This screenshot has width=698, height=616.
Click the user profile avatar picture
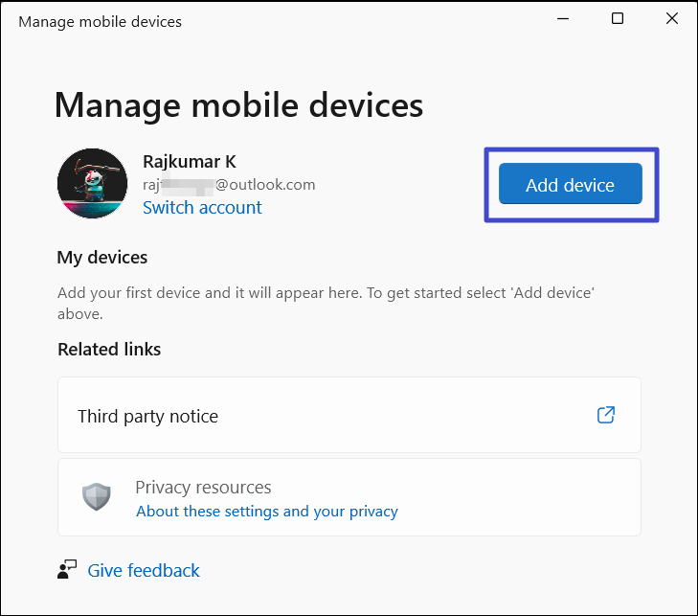(x=92, y=184)
